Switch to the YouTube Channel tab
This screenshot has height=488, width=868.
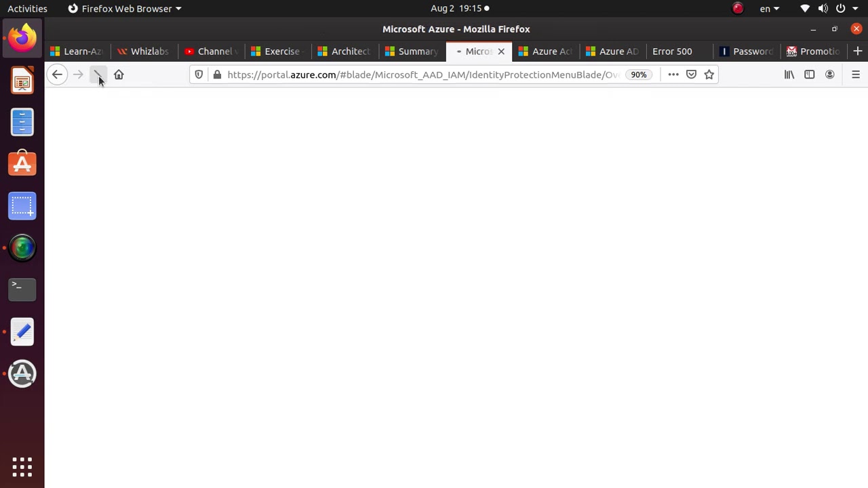pyautogui.click(x=210, y=52)
